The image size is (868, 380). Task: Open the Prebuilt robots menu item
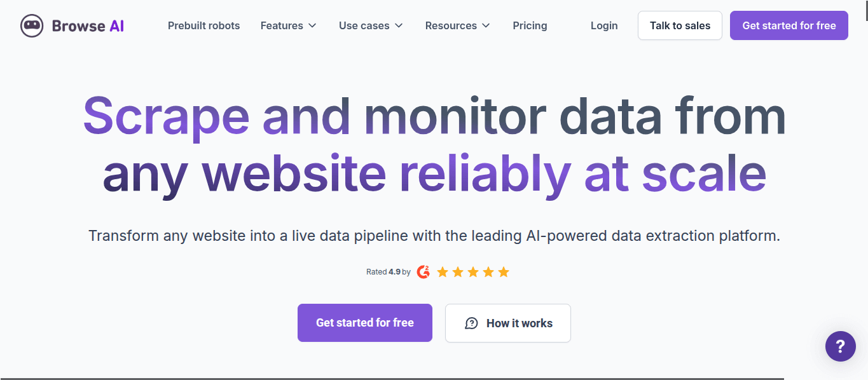[204, 25]
